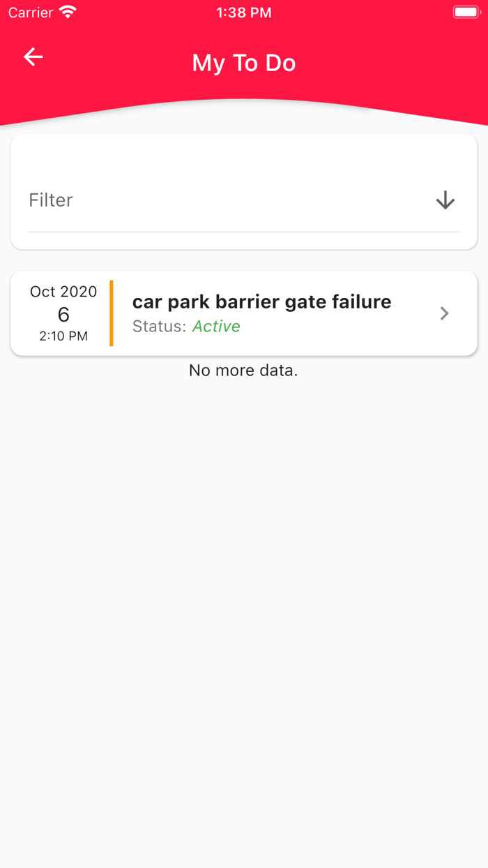Image resolution: width=488 pixels, height=868 pixels.
Task: Tap the Wi-Fi icon in status bar
Action: coord(68,13)
